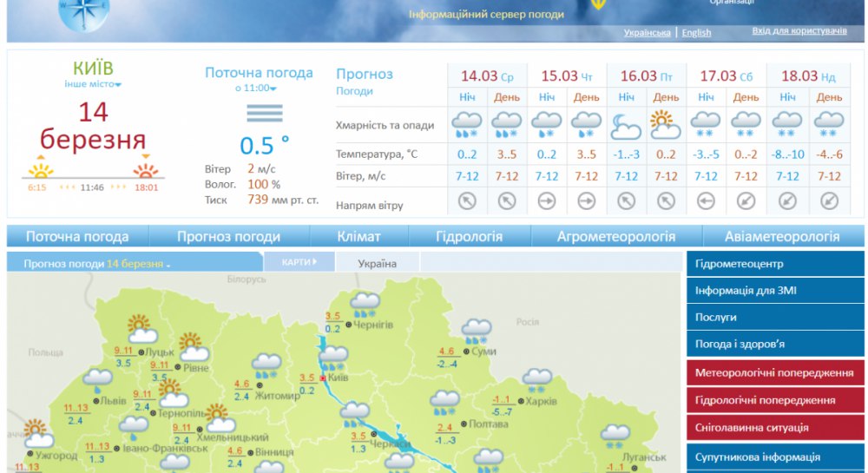Click 14.03 night rain-snow cloud icon

(467, 125)
